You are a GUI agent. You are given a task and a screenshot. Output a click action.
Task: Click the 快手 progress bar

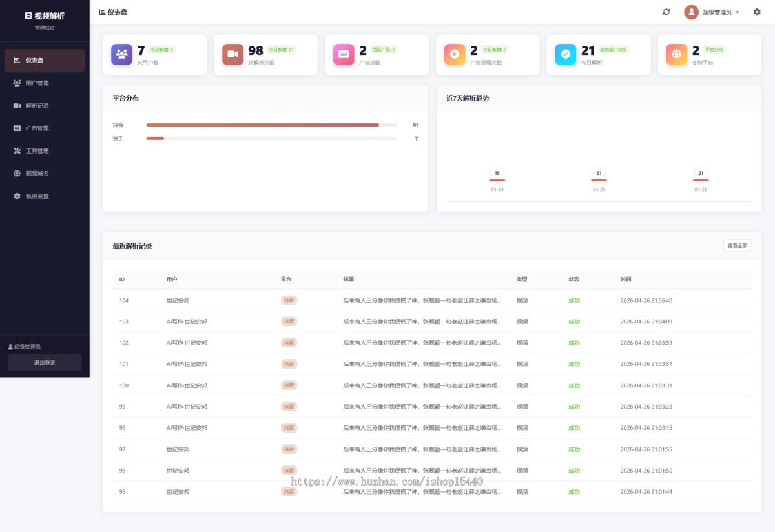coord(271,138)
